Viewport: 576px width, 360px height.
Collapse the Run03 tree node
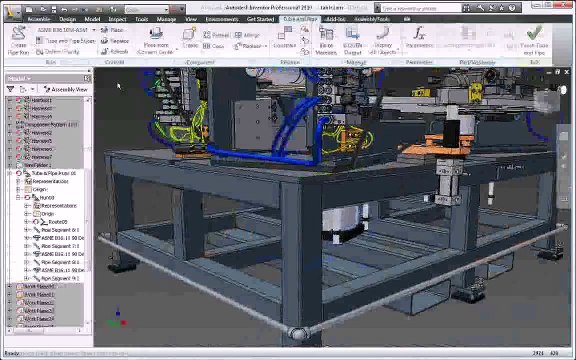(x=18, y=198)
